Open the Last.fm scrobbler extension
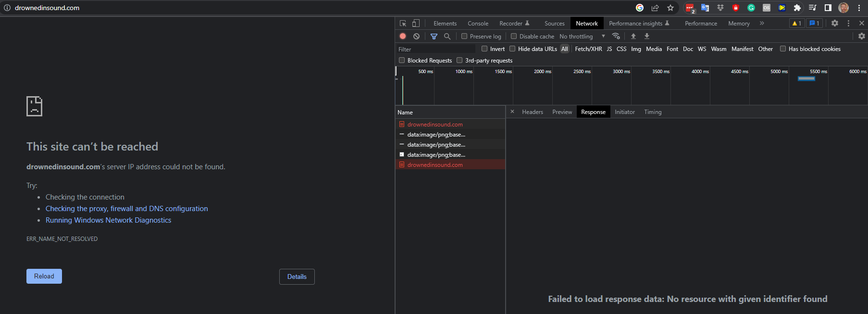 click(767, 8)
